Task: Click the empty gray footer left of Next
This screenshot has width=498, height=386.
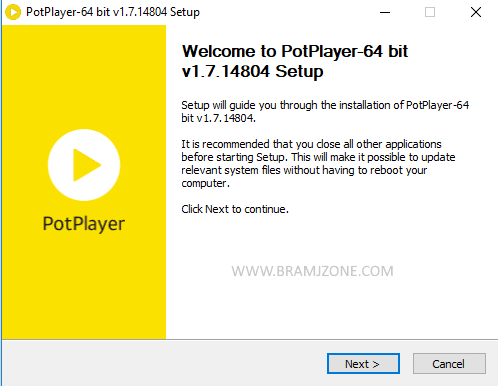Action: 163,363
